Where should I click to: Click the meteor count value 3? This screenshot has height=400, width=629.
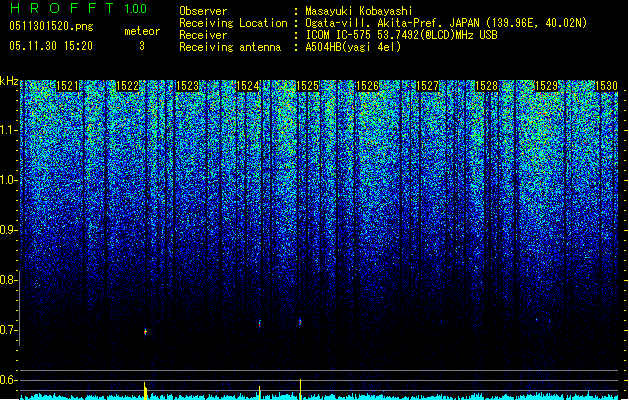pyautogui.click(x=142, y=46)
